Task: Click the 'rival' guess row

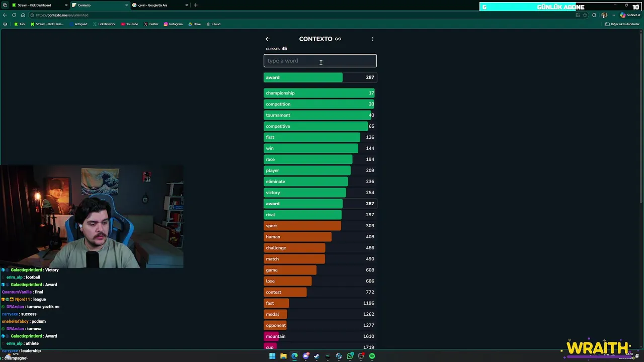Action: 320,215
